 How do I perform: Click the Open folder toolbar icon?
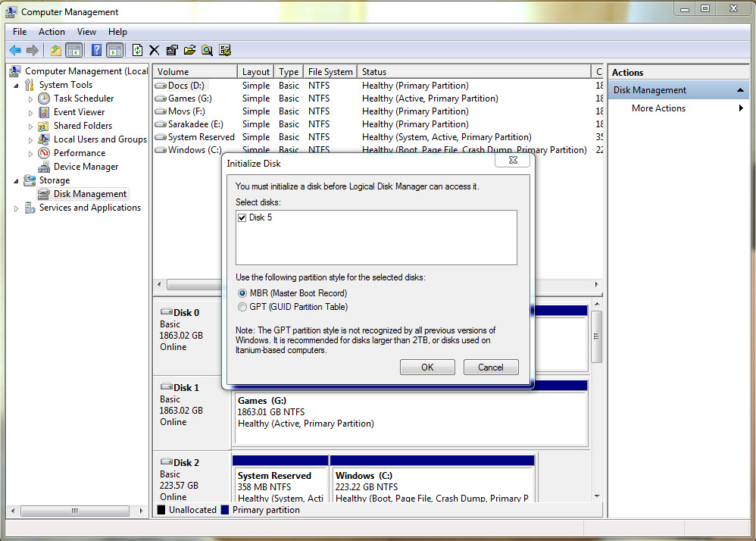click(189, 50)
